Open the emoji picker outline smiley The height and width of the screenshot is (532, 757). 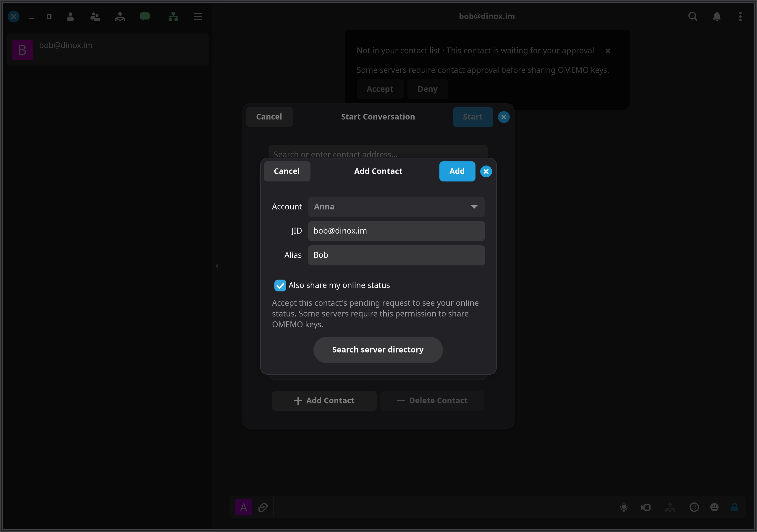[x=694, y=507]
